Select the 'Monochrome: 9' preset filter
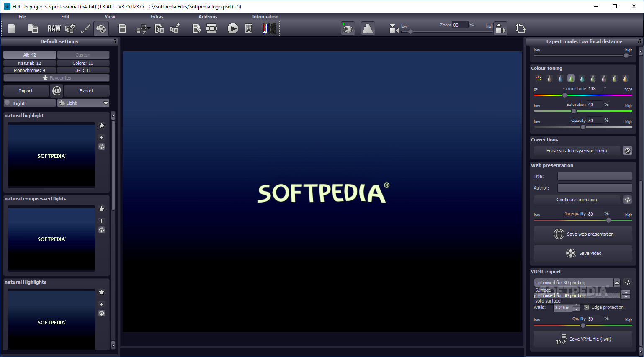Image resolution: width=644 pixels, height=357 pixels. (29, 70)
